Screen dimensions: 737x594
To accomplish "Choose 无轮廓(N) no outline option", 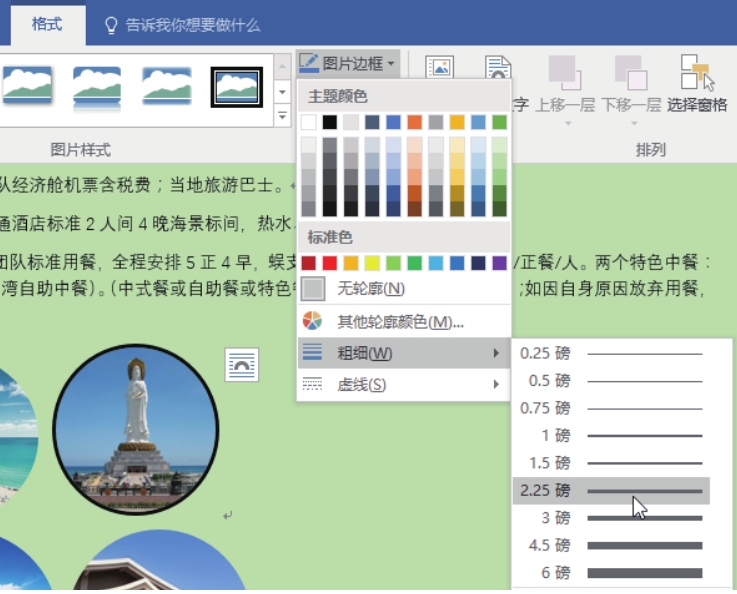I will coord(404,289).
